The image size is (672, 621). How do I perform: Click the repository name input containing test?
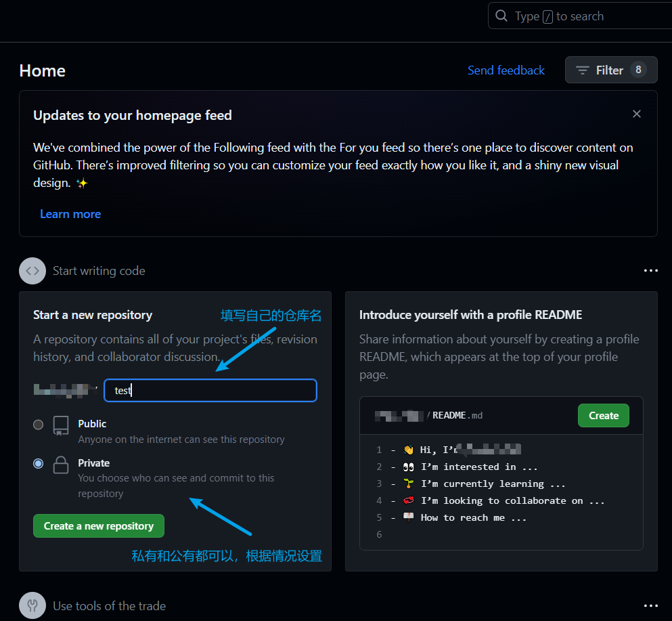210,390
